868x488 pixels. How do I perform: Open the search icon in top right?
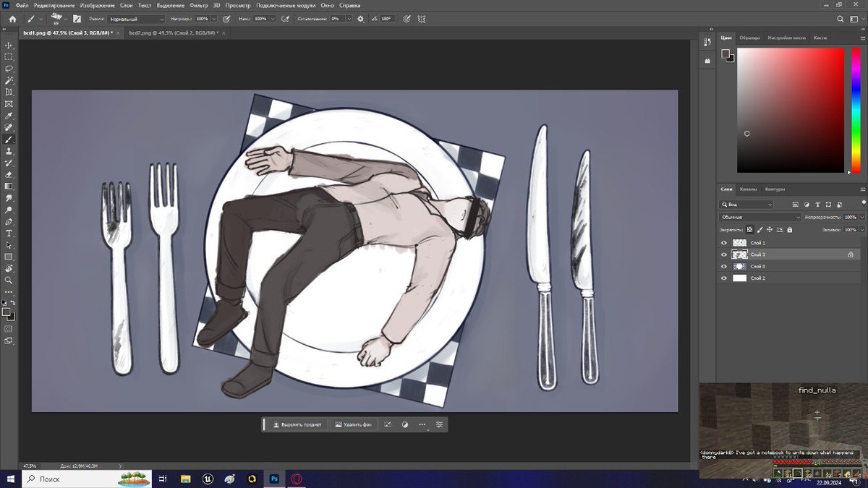point(839,19)
